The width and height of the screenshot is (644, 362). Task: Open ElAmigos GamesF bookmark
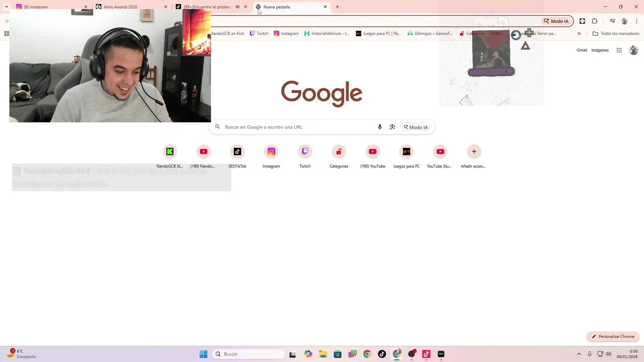[430, 34]
